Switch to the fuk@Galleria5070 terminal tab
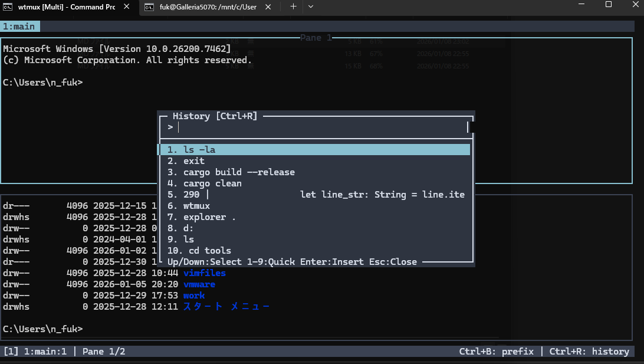Image resolution: width=644 pixels, height=364 pixels. [x=209, y=7]
